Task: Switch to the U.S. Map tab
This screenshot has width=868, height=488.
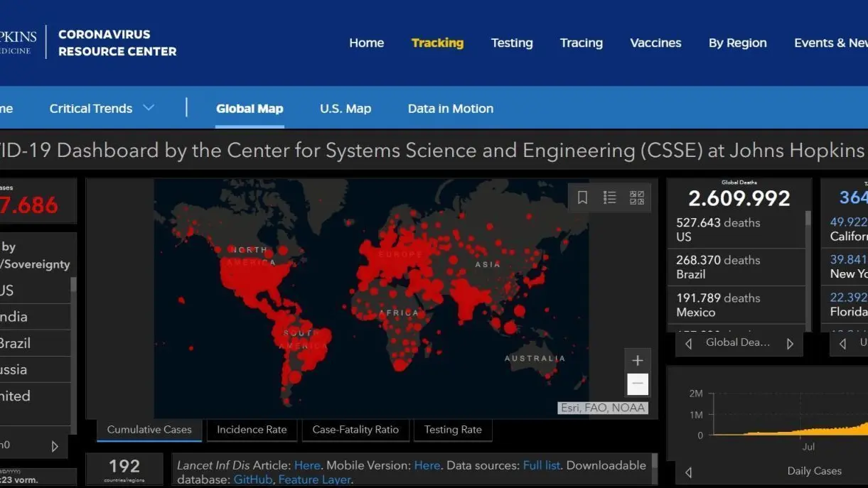Action: pos(345,109)
